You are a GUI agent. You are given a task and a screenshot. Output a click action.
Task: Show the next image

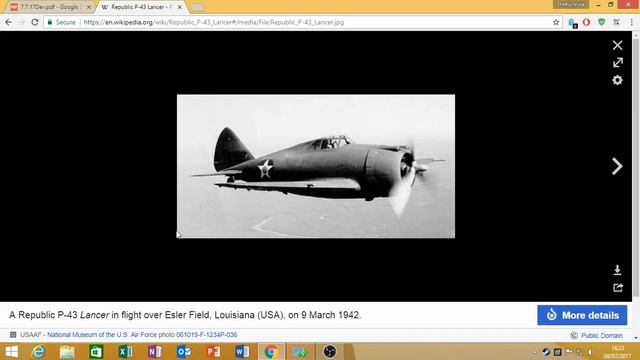tap(617, 166)
